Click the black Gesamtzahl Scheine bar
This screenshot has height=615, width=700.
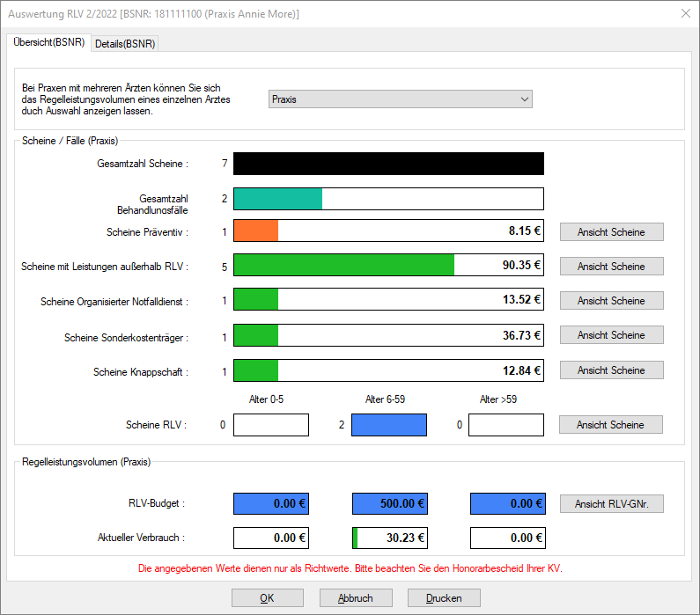click(388, 164)
